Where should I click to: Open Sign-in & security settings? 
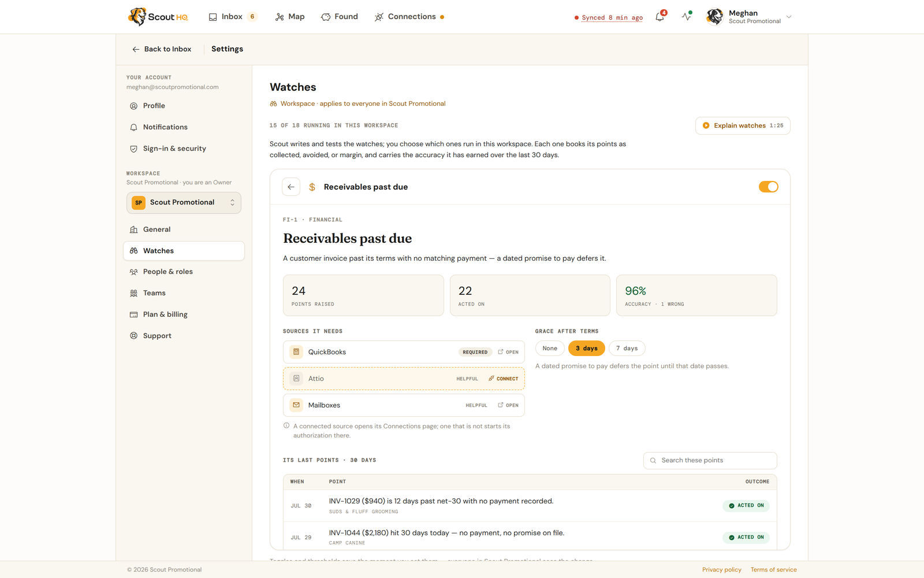184,149
